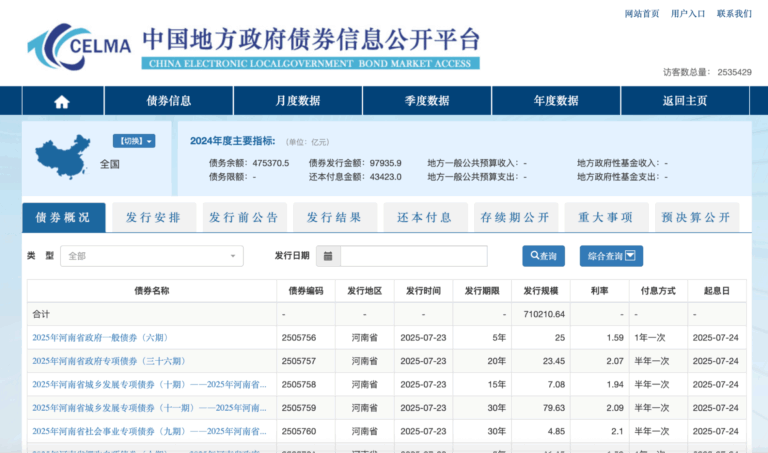The width and height of the screenshot is (768, 453).
Task: Click the home icon in navigation bar
Action: coord(62,101)
